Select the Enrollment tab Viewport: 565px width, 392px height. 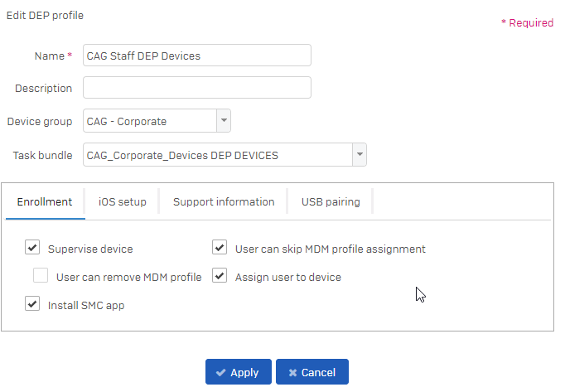(x=45, y=202)
